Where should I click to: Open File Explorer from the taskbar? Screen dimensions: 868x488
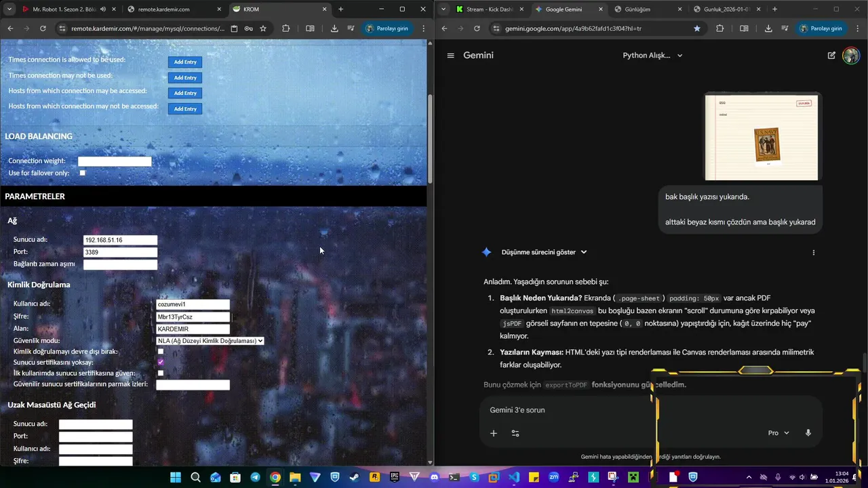[x=295, y=477]
